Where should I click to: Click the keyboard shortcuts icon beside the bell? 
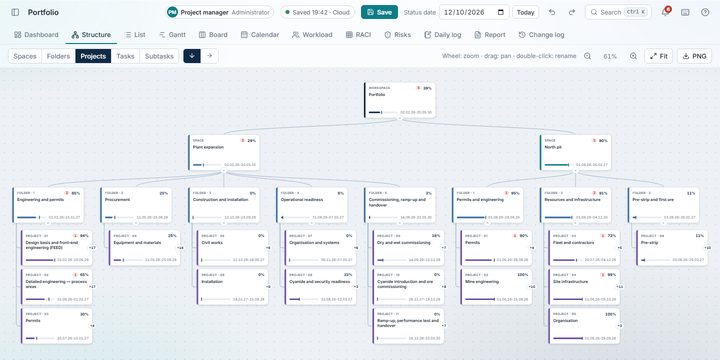685,12
